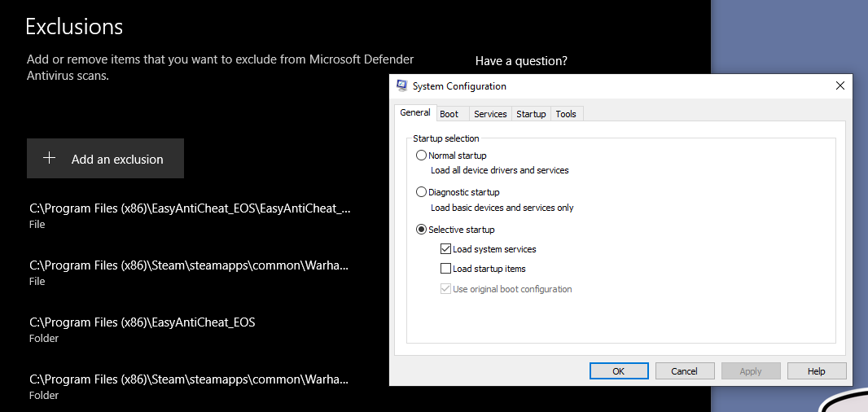The image size is (868, 412).
Task: Click the Cancel button
Action: [684, 371]
